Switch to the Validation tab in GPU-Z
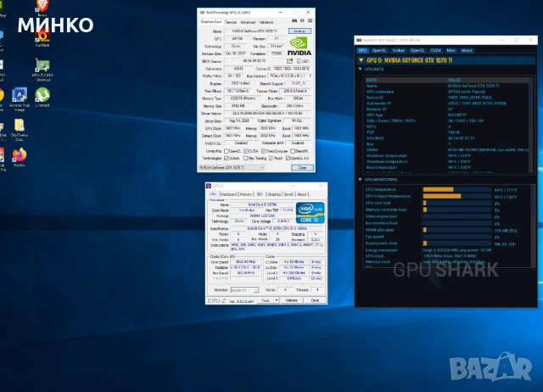 pos(266,22)
